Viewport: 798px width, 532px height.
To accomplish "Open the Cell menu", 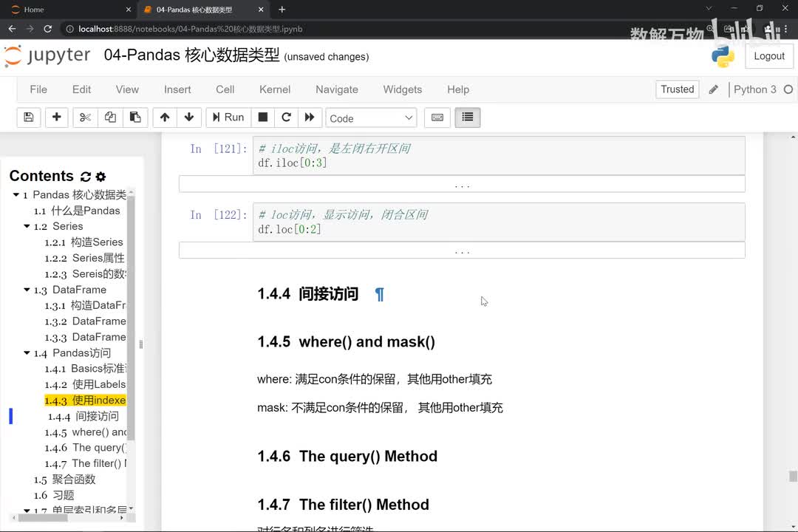I will pyautogui.click(x=225, y=89).
